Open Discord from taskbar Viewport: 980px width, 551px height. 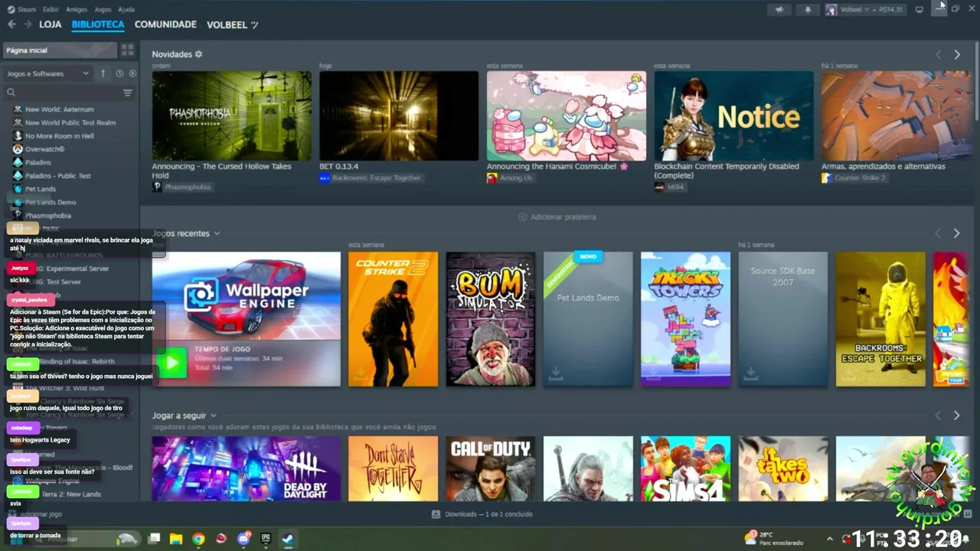click(244, 539)
